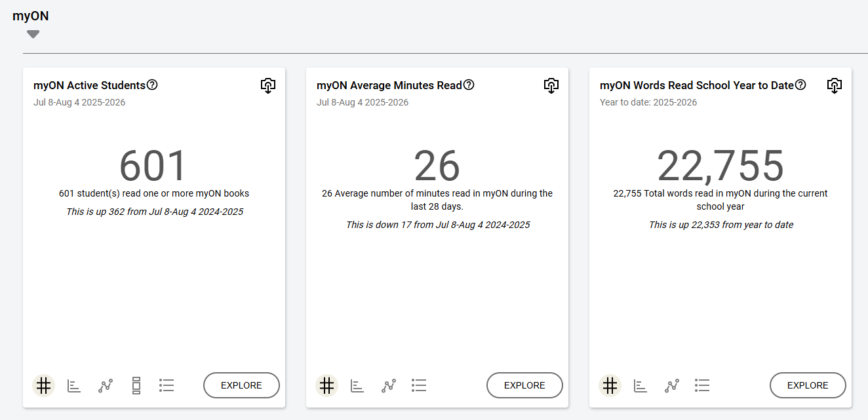Switch Words Read card to line chart
This screenshot has width=868, height=420.
coord(672,385)
